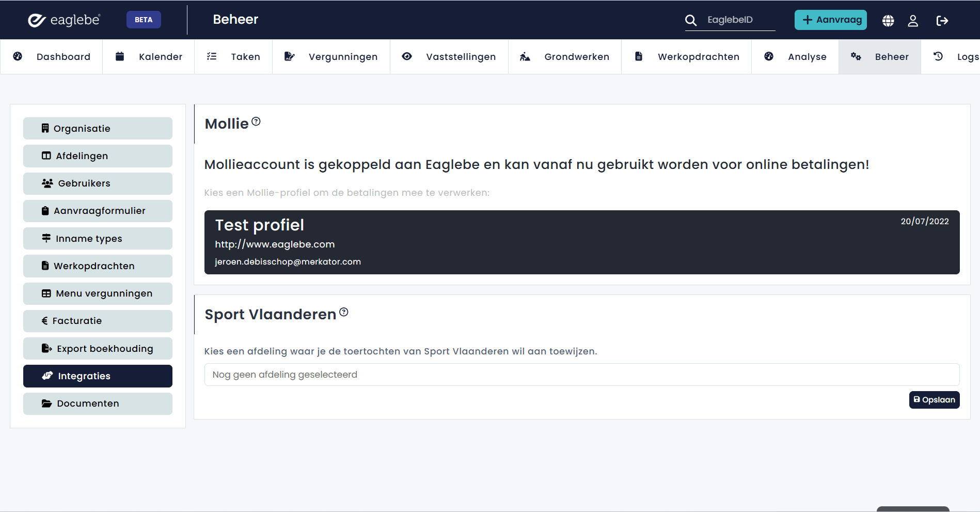
Task: Open the language globe icon
Action: tap(888, 21)
